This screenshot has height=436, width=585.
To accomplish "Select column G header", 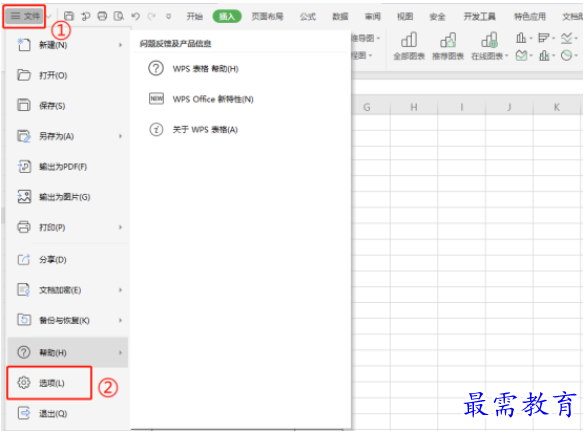I will [367, 107].
